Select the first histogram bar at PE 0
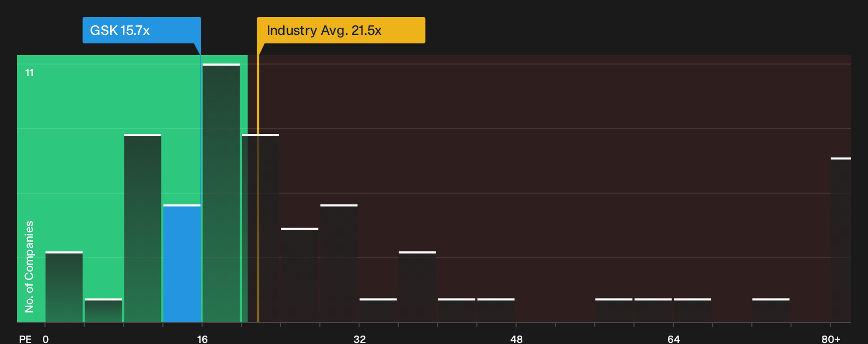Image resolution: width=868 pixels, height=344 pixels. click(x=64, y=287)
